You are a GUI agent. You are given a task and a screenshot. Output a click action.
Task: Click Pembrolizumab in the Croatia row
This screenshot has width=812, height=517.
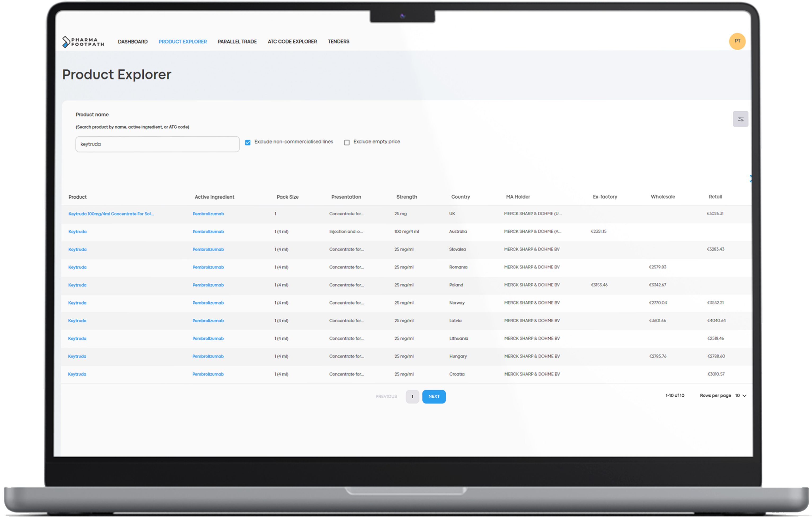tap(208, 374)
